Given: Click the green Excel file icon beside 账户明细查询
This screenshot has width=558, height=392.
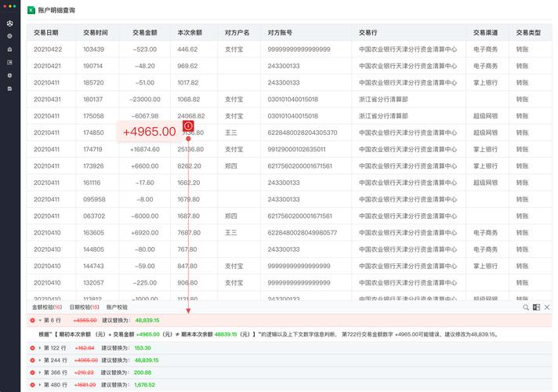Looking at the screenshot, I should click(x=31, y=10).
